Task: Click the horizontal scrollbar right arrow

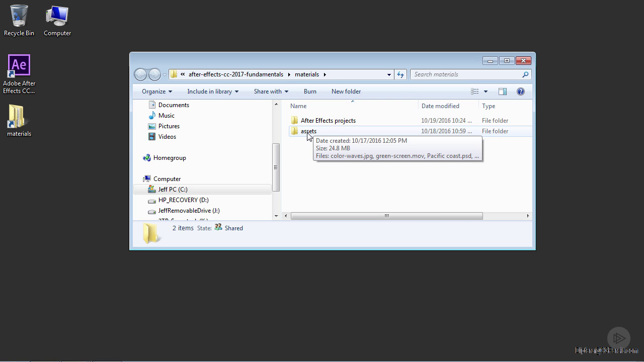Action: point(528,216)
